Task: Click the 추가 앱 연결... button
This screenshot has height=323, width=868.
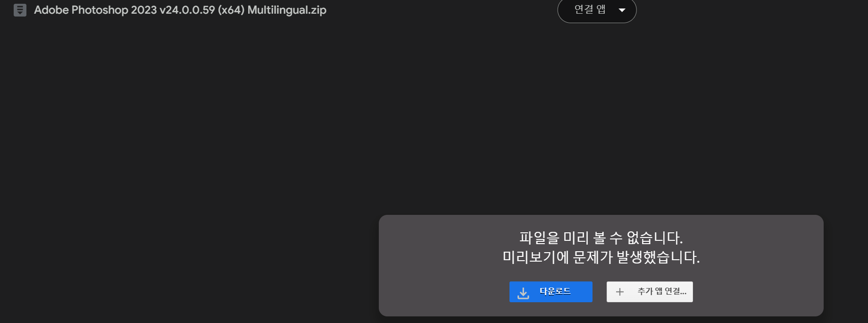Action: pyautogui.click(x=650, y=292)
